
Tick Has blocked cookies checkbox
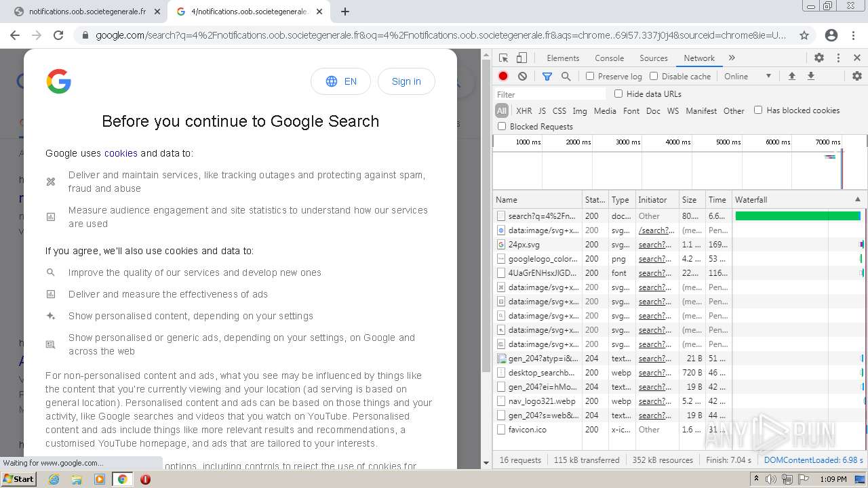758,110
